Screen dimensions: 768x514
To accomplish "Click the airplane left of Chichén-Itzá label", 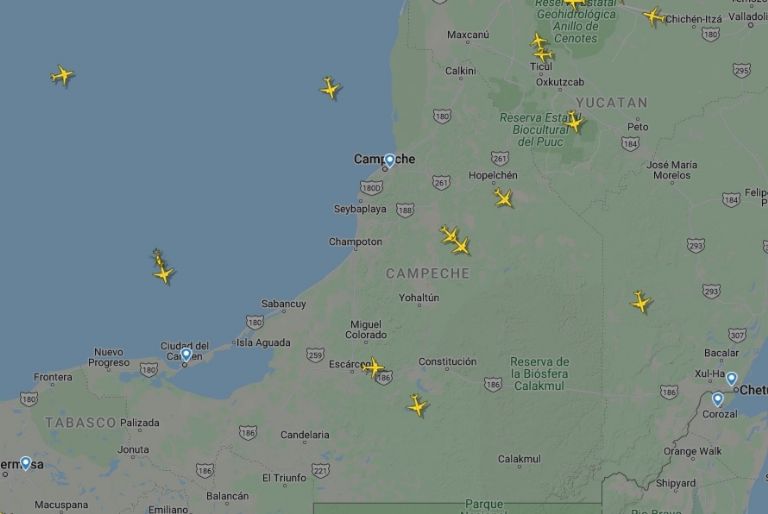I will [654, 17].
